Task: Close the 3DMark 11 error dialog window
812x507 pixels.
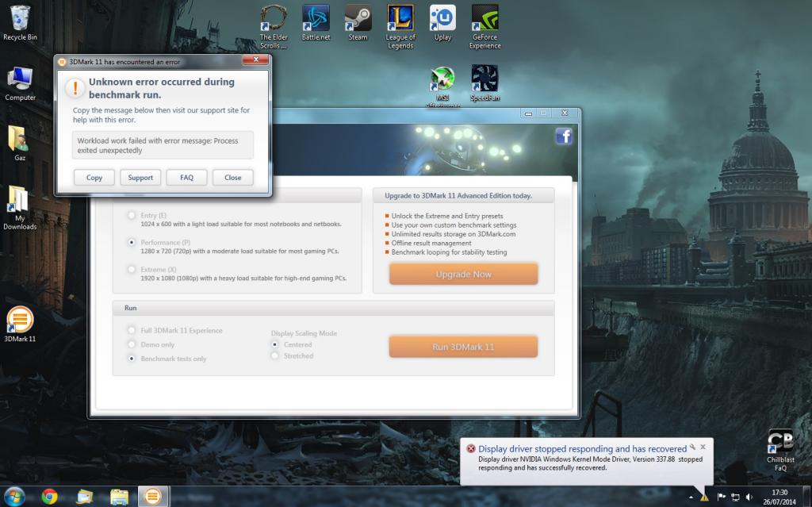Action: 256,60
